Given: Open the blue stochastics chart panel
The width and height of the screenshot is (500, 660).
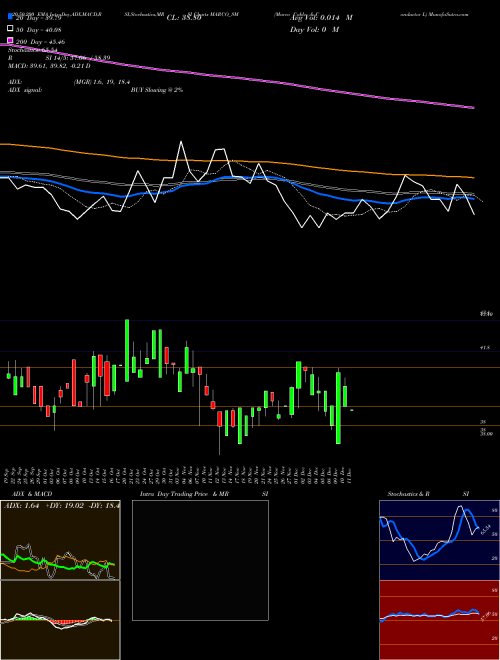Looking at the screenshot, I should (439, 540).
